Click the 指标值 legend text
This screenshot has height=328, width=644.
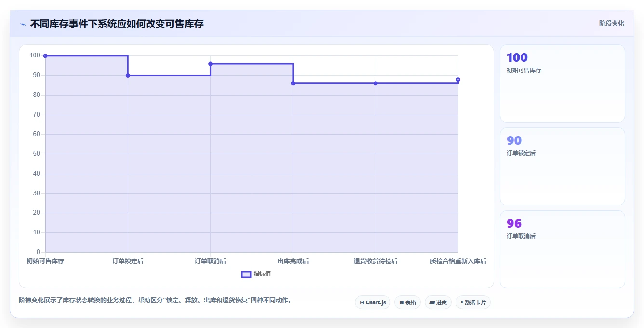(x=262, y=274)
